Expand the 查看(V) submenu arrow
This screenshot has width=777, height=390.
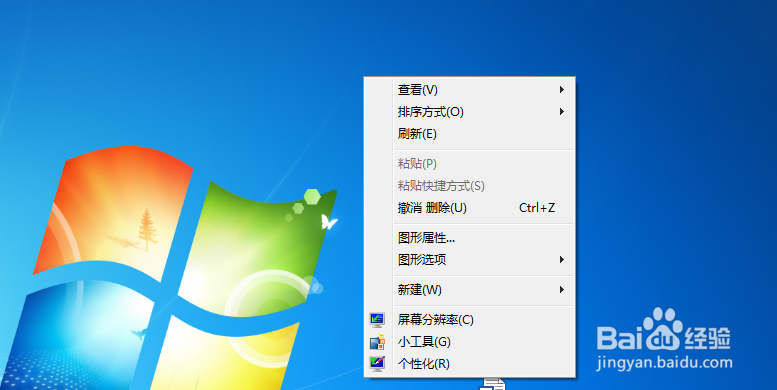click(561, 90)
